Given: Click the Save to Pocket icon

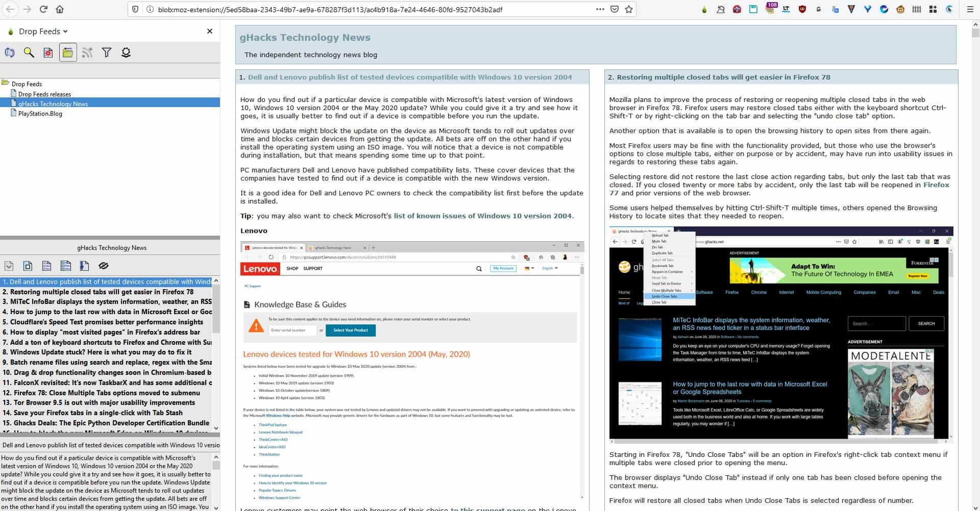Looking at the screenshot, I should [x=615, y=9].
